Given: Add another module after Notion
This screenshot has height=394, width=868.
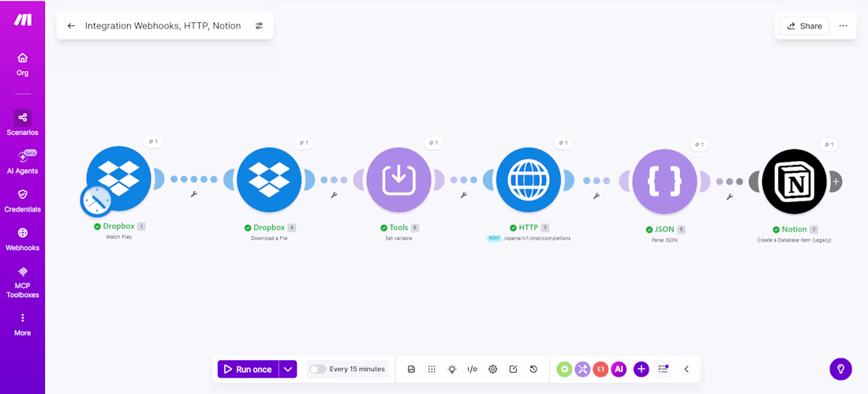Looking at the screenshot, I should pyautogui.click(x=836, y=181).
